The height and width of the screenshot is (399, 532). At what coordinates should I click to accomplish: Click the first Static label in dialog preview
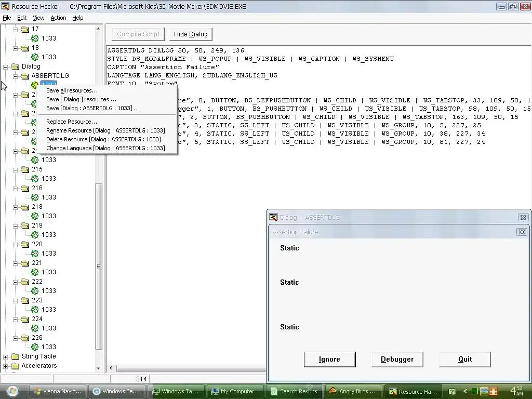pos(289,248)
